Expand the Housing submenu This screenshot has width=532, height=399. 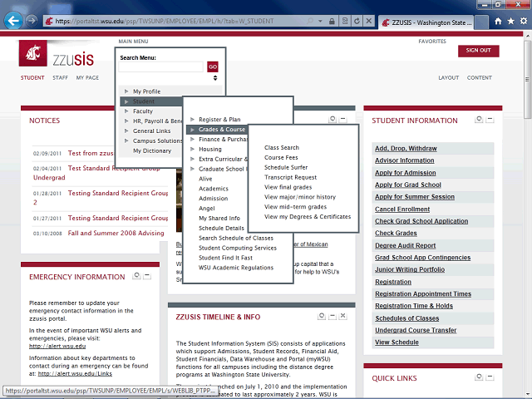[192, 149]
